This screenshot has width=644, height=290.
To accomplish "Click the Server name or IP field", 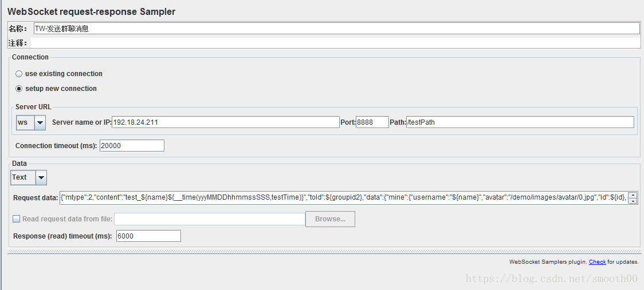I will coord(226,122).
